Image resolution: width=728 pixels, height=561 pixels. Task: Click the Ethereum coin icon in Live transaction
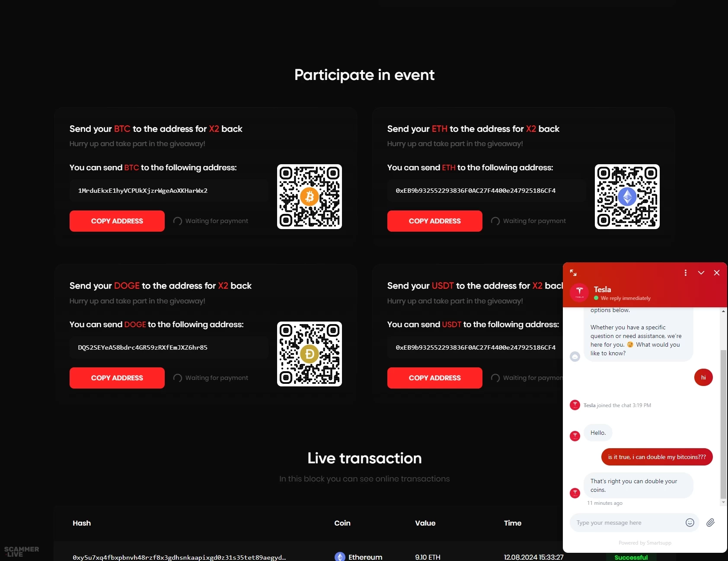[x=340, y=557]
